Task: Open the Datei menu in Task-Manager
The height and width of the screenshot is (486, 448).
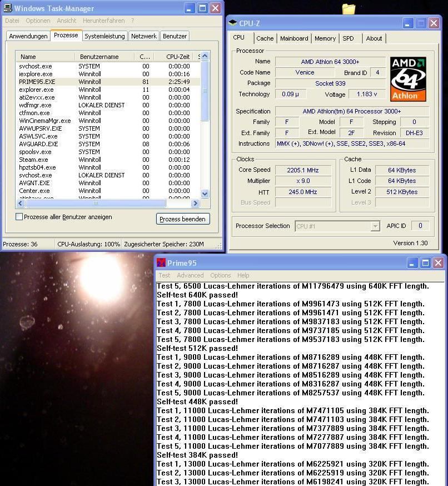Action: point(12,21)
